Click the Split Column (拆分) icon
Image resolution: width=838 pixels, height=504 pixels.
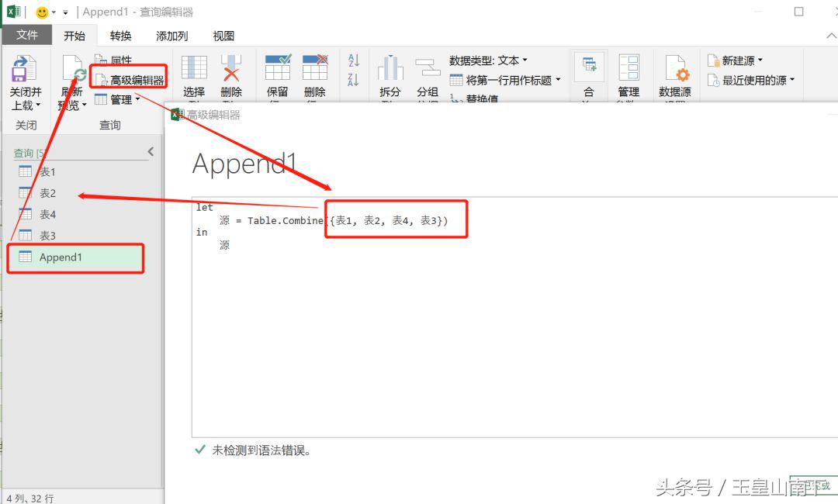[x=390, y=67]
